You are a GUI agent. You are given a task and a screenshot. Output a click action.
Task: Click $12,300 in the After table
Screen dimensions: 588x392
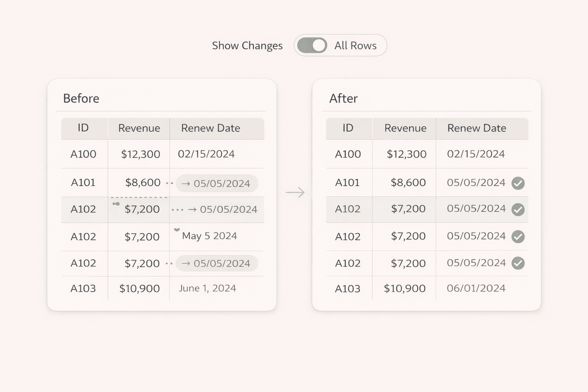(407, 154)
